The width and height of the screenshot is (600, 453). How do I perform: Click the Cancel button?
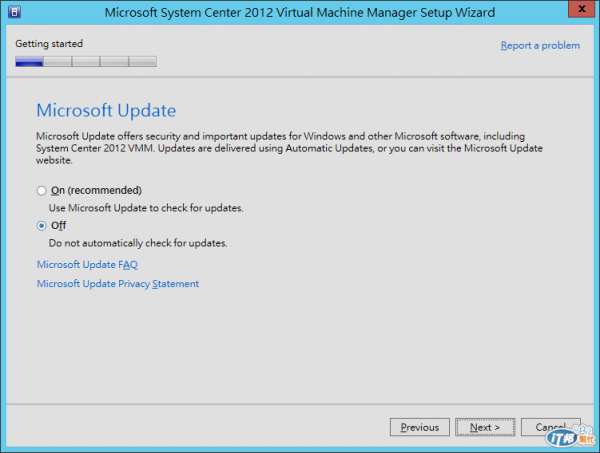coord(550,427)
